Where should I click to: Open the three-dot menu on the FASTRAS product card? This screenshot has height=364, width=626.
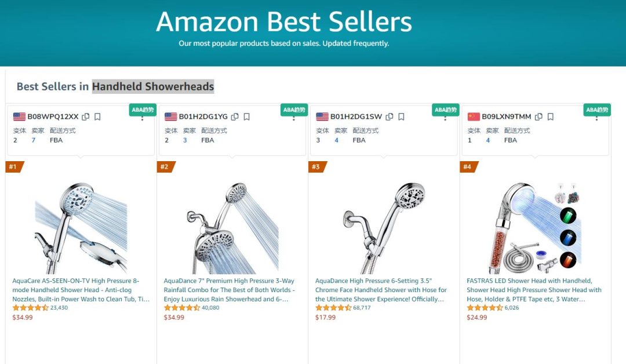tap(596, 119)
